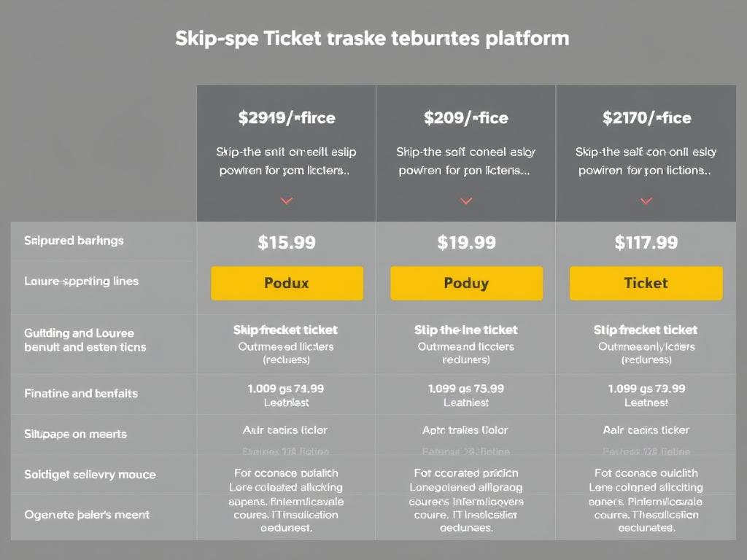747x560 pixels.
Task: Select the Ogenete pelers meent row label
Action: click(87, 515)
